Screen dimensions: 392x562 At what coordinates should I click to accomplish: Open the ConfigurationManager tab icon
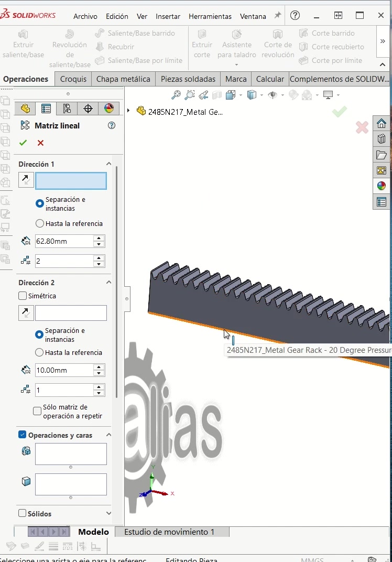tap(67, 108)
